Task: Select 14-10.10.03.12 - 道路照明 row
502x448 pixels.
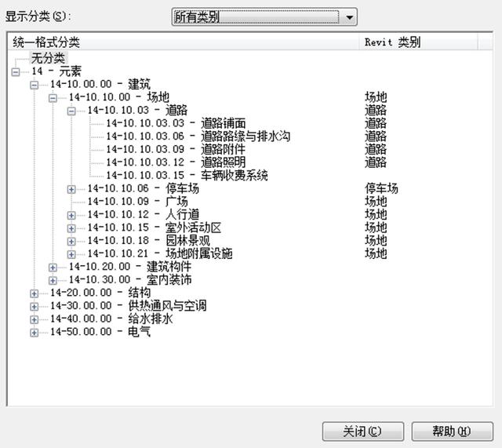Action: tap(176, 162)
